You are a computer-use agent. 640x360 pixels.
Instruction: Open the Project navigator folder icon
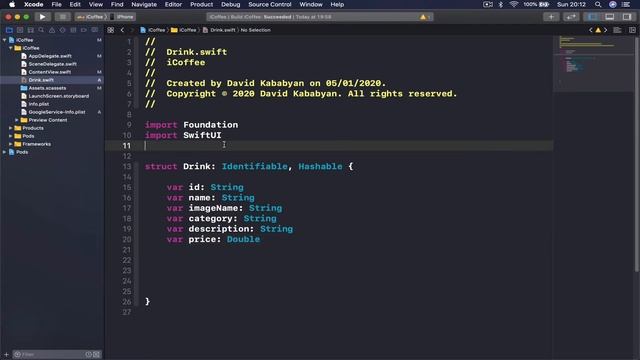(x=9, y=30)
